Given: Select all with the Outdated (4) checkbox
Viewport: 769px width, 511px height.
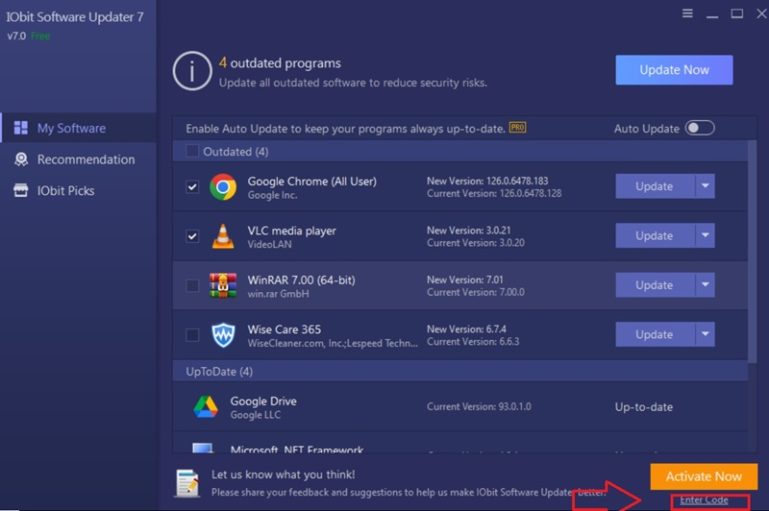Looking at the screenshot, I should 192,152.
